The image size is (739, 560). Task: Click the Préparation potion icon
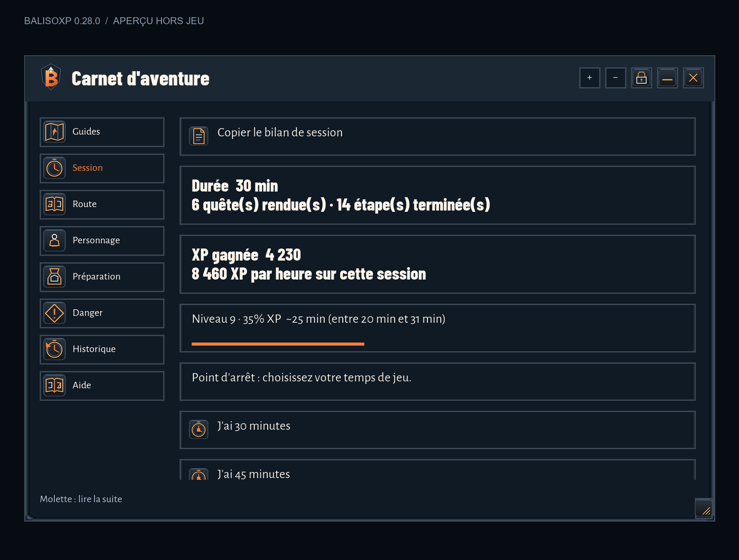[x=54, y=277]
